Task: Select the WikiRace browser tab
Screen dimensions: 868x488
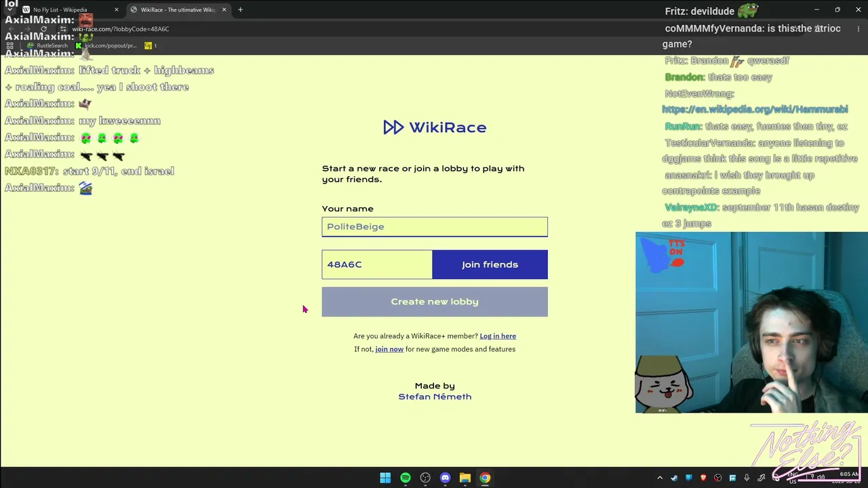Action: (178, 9)
